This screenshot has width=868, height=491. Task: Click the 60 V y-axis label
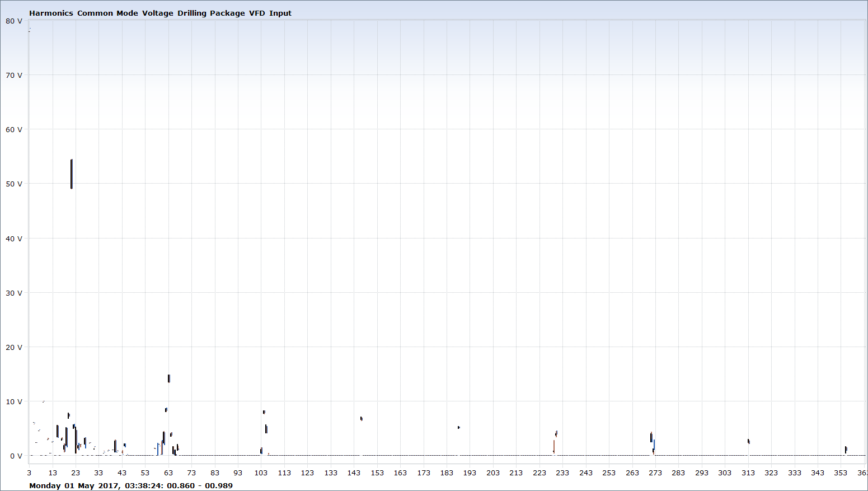14,129
